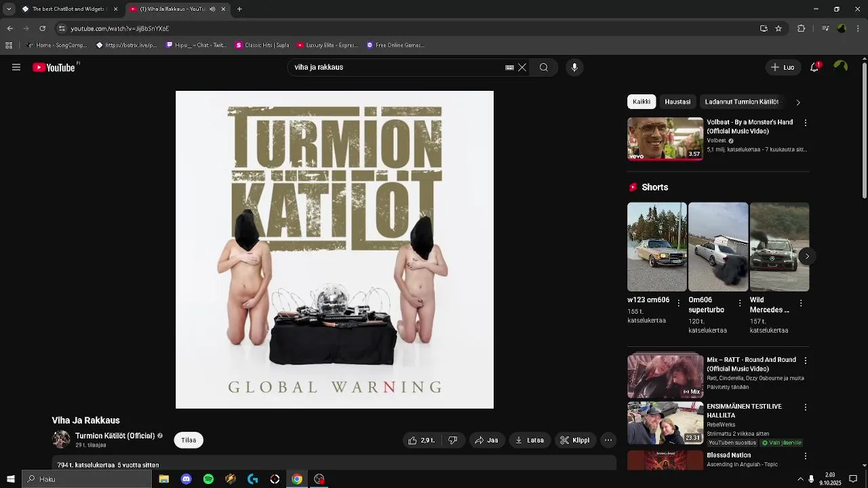Submit search with the magnifier icon
The height and width of the screenshot is (488, 868).
pyautogui.click(x=544, y=67)
